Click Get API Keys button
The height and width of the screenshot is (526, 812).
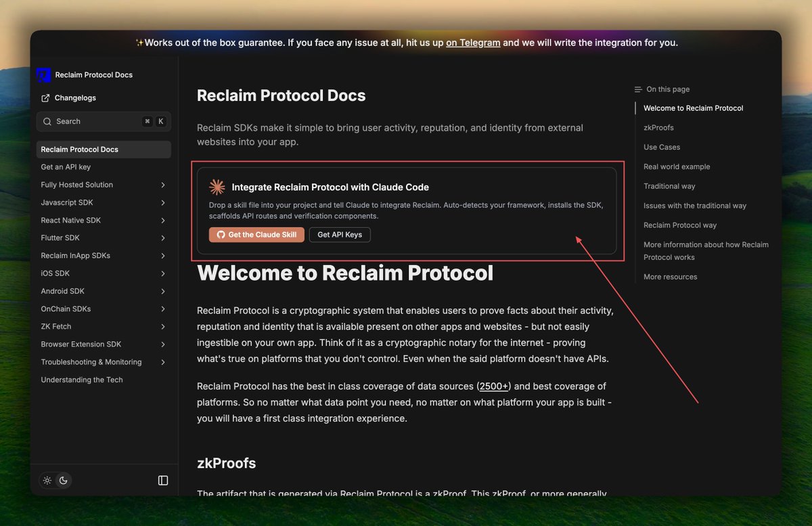(340, 235)
